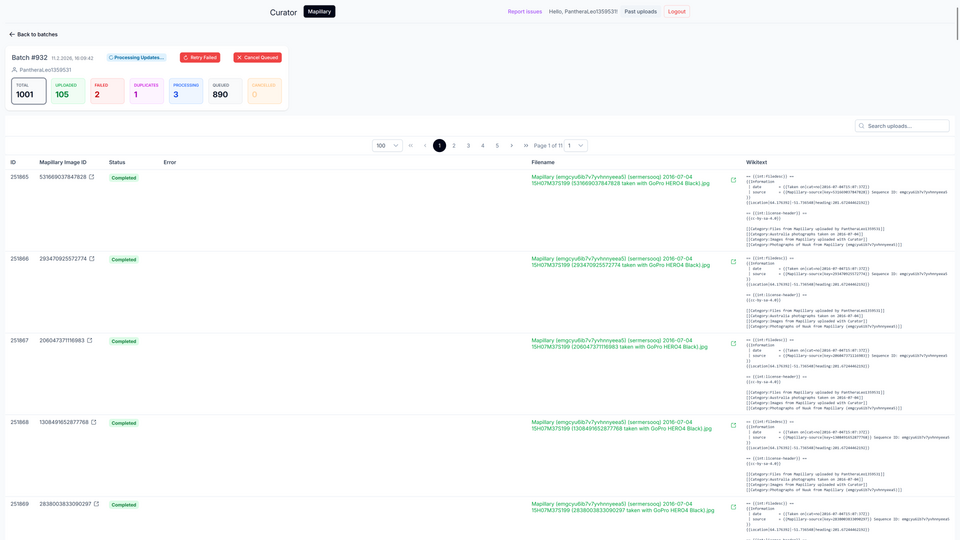
Task: Open Past uploads in the header
Action: click(x=640, y=12)
